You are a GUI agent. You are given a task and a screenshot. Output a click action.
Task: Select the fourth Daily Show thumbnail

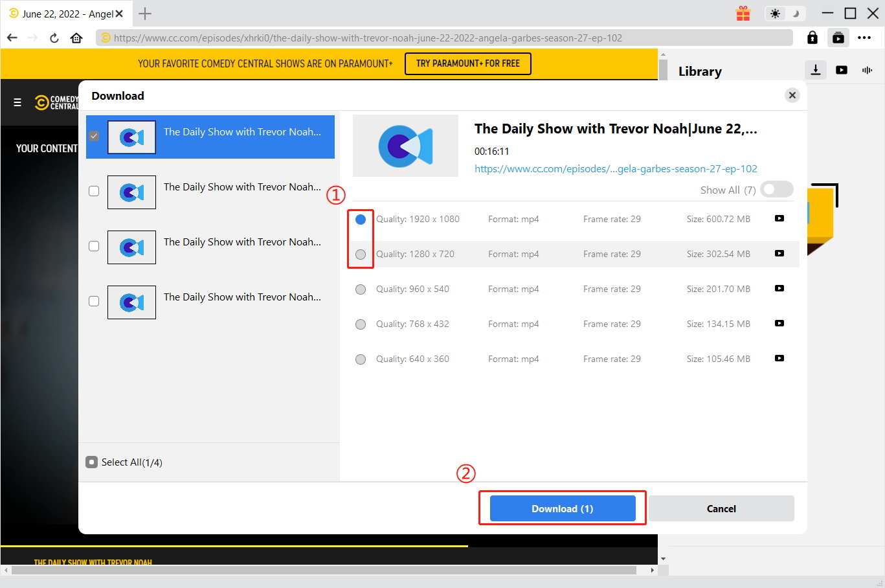131,302
